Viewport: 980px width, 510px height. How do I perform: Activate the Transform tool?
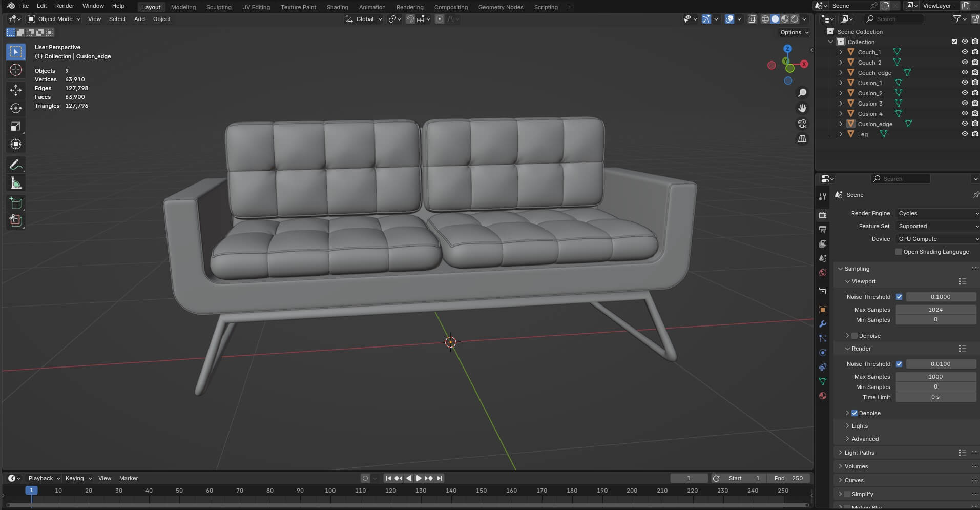coord(16,145)
